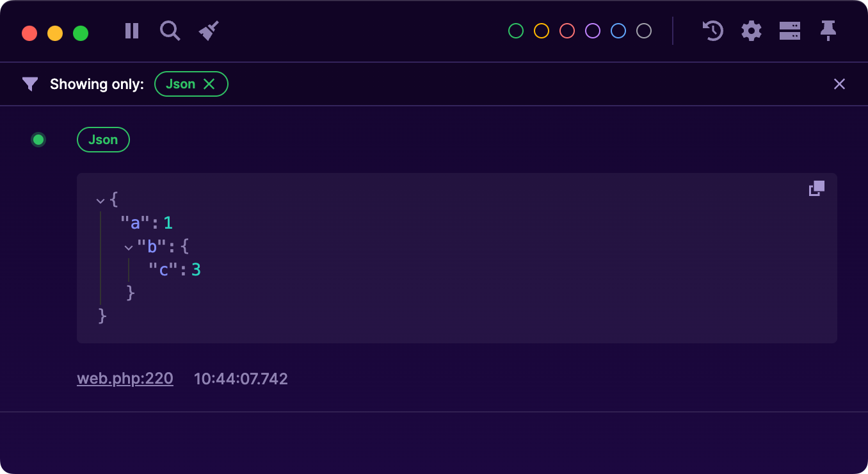Toggle the red color filter circle
Screen dimensions: 868x474
[x=567, y=30]
